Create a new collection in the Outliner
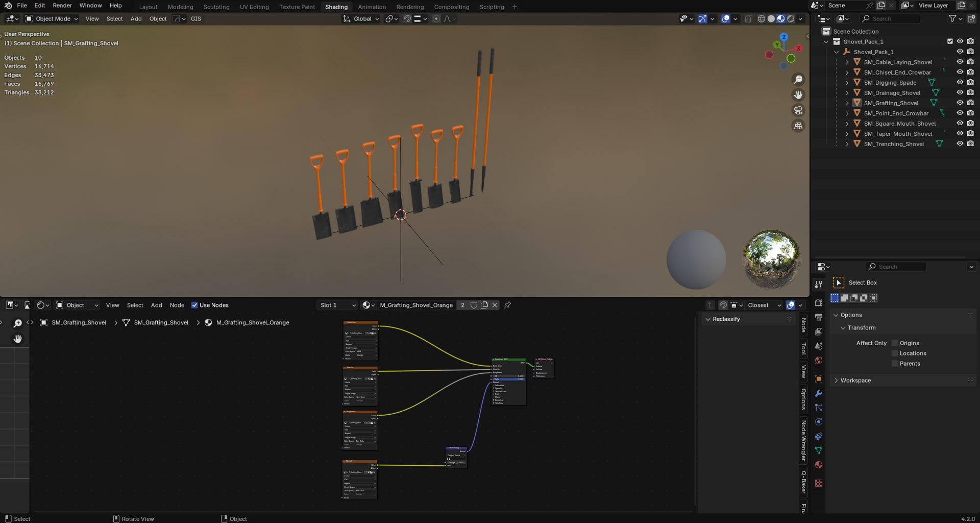 pos(971,19)
